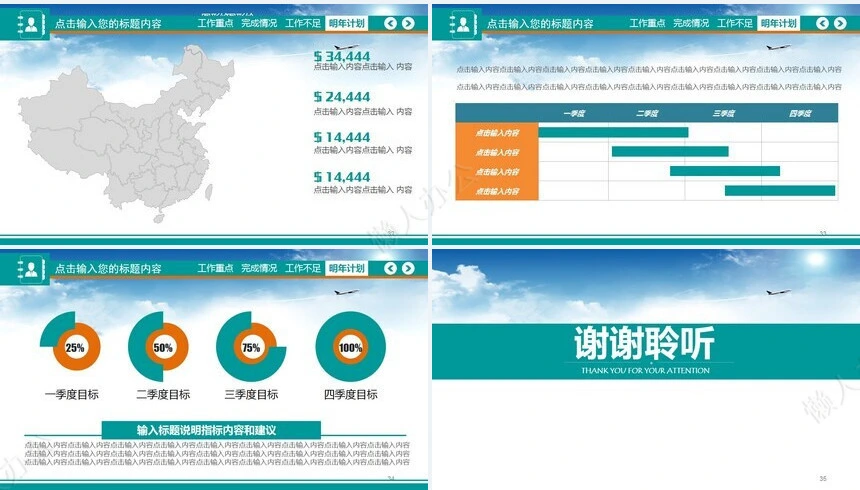Select the airplane graphic on the Gantt chart slide

(x=778, y=48)
